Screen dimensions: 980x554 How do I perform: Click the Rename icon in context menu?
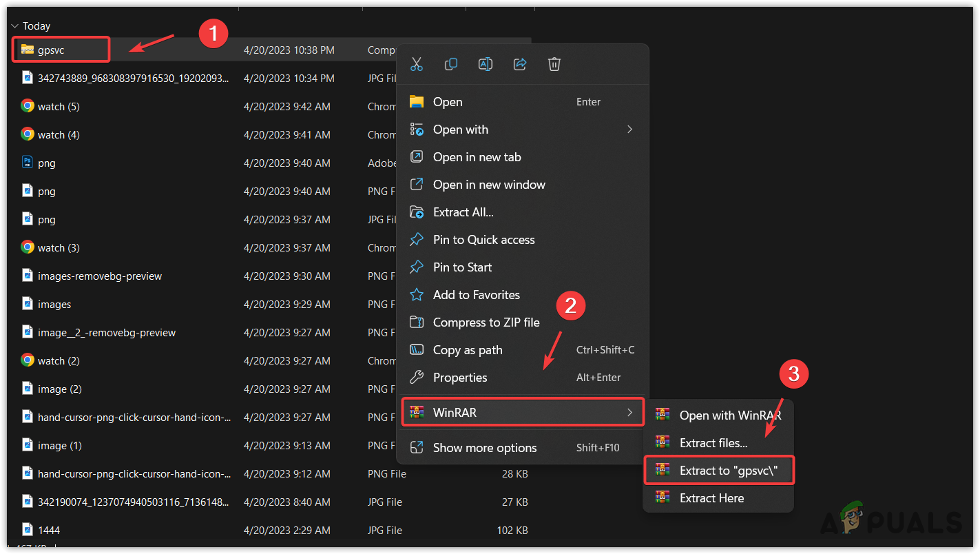pos(486,64)
